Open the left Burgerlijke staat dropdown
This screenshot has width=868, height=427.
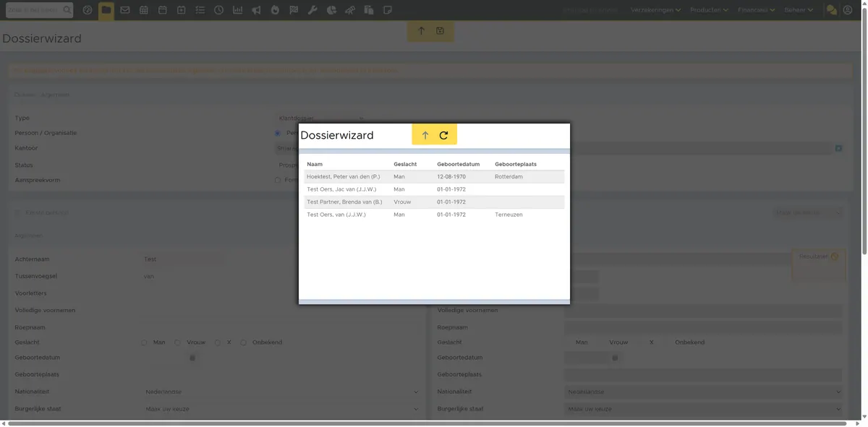pyautogui.click(x=282, y=409)
